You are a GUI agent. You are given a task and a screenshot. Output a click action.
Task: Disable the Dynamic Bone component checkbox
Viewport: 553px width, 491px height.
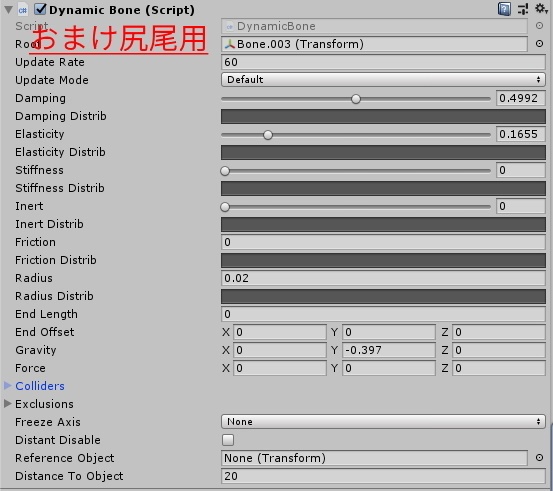pyautogui.click(x=40, y=9)
